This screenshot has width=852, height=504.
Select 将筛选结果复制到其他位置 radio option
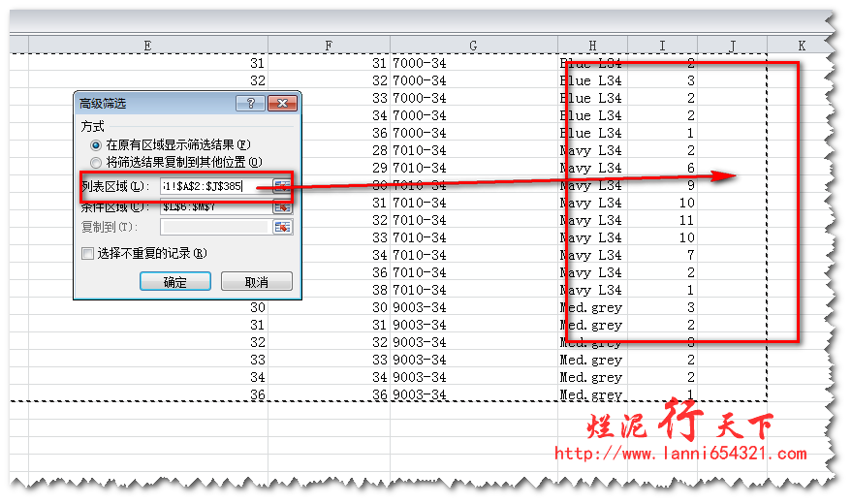coord(95,162)
